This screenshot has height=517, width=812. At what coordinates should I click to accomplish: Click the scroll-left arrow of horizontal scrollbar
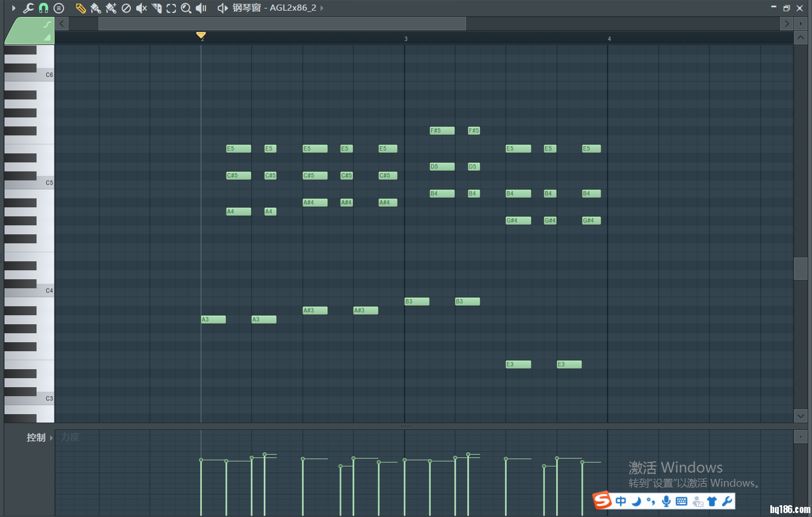click(62, 24)
